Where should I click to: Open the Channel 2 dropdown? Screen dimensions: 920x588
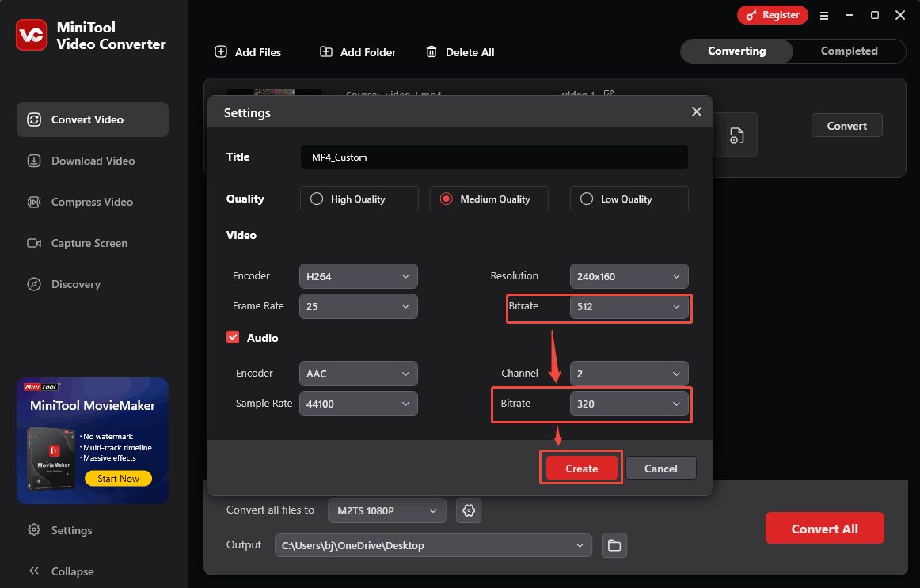[629, 374]
